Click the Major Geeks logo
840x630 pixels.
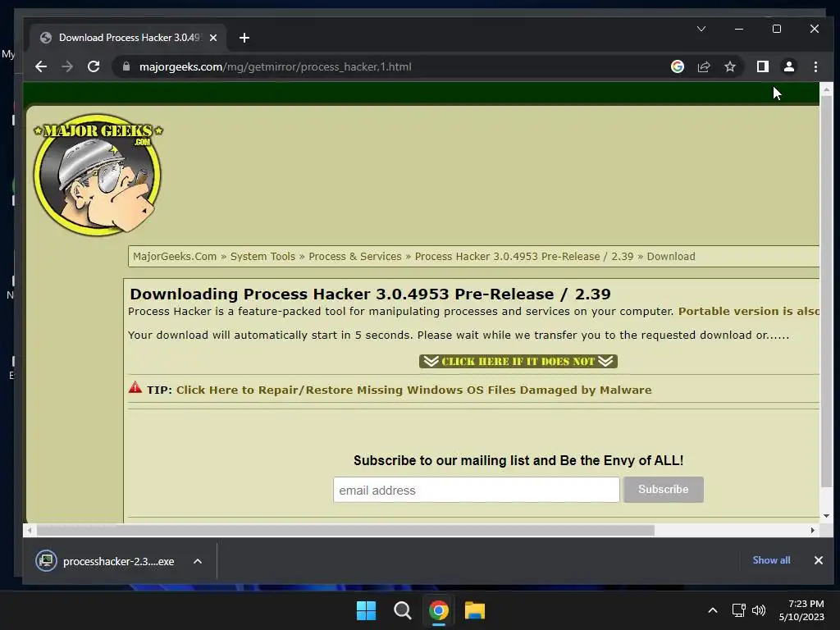point(98,174)
